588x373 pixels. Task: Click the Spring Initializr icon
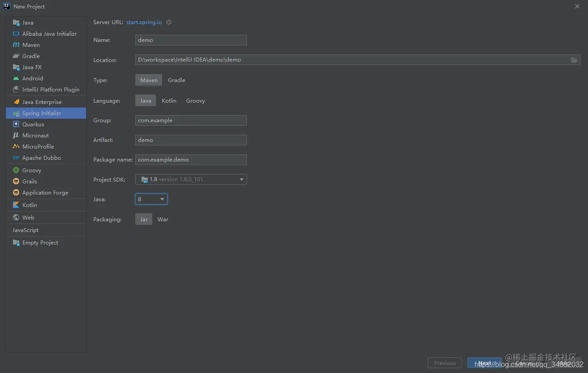pos(16,113)
